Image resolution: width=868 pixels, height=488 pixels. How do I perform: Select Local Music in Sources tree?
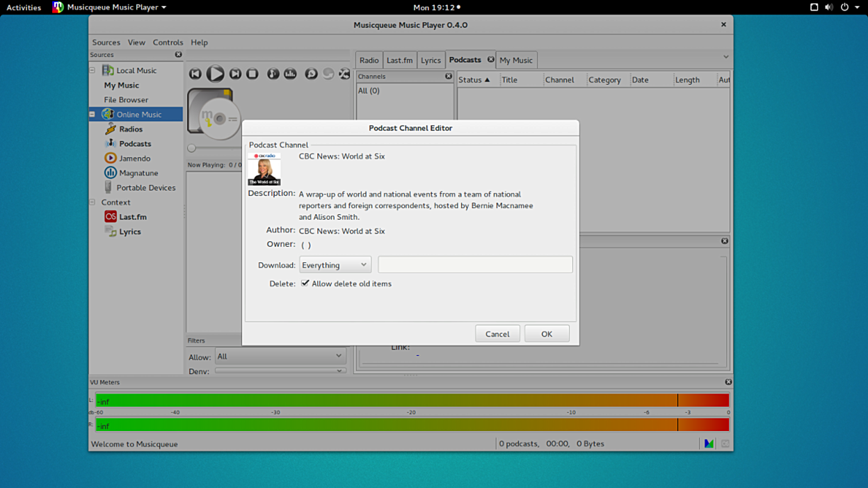136,70
